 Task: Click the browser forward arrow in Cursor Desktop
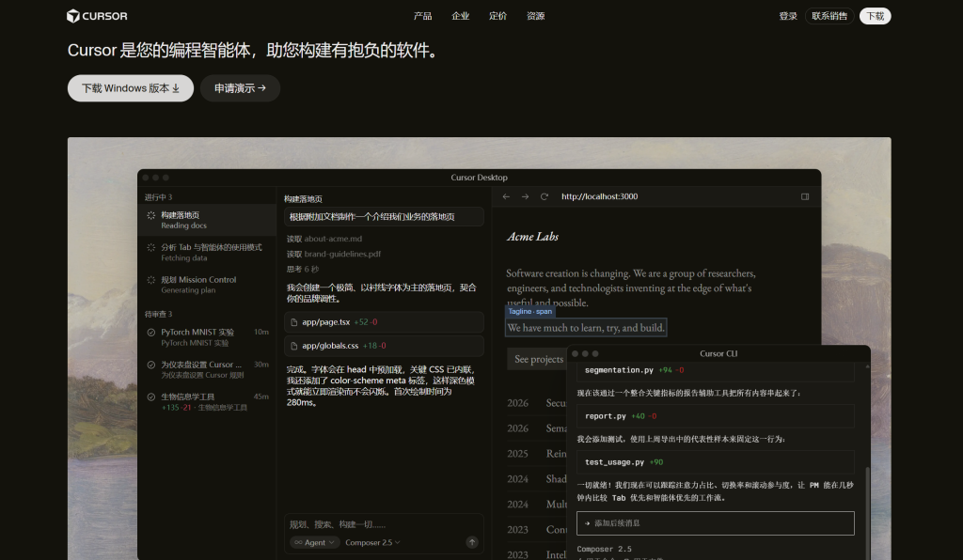coord(525,196)
